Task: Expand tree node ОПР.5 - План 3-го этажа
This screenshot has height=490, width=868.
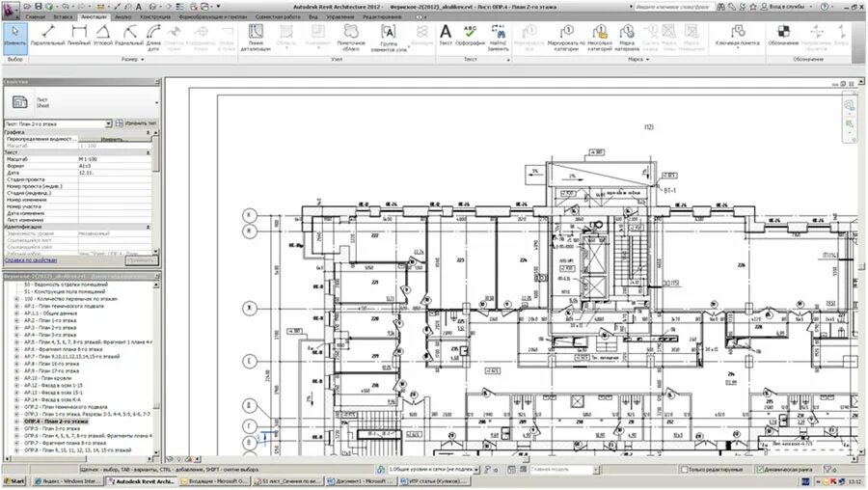Action: 16,428
